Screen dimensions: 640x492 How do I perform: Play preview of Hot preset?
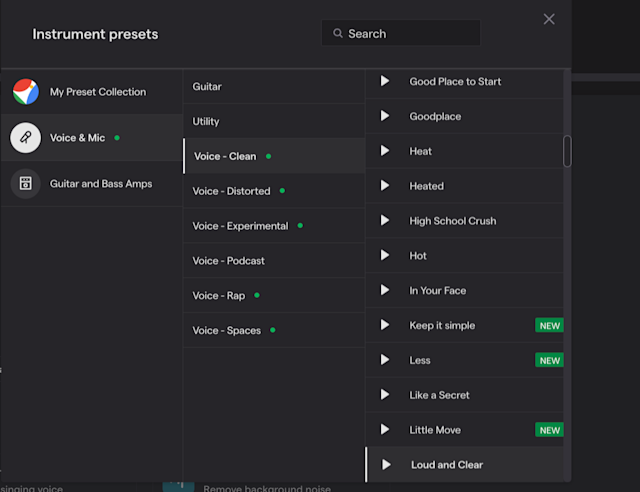384,255
